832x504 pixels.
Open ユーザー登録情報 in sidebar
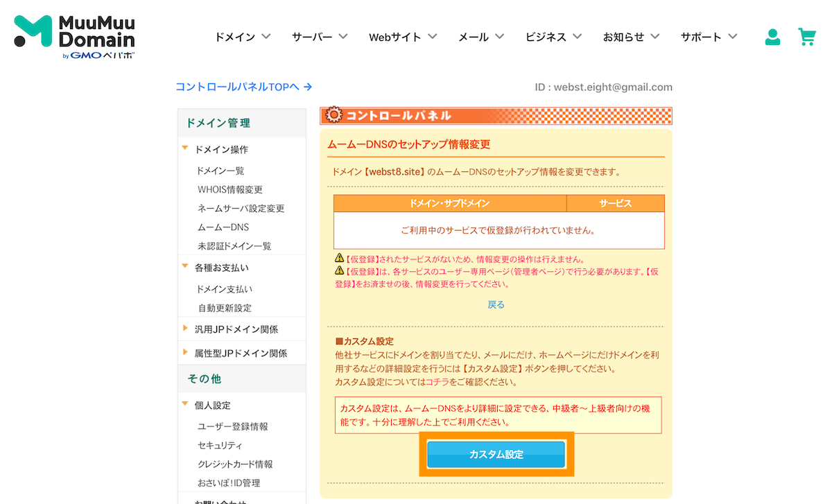232,426
